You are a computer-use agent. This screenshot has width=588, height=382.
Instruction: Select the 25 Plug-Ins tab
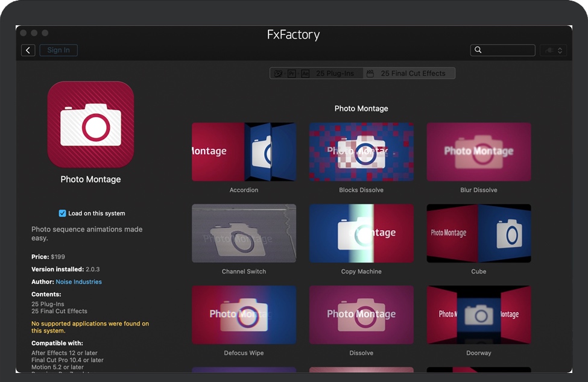pyautogui.click(x=316, y=74)
